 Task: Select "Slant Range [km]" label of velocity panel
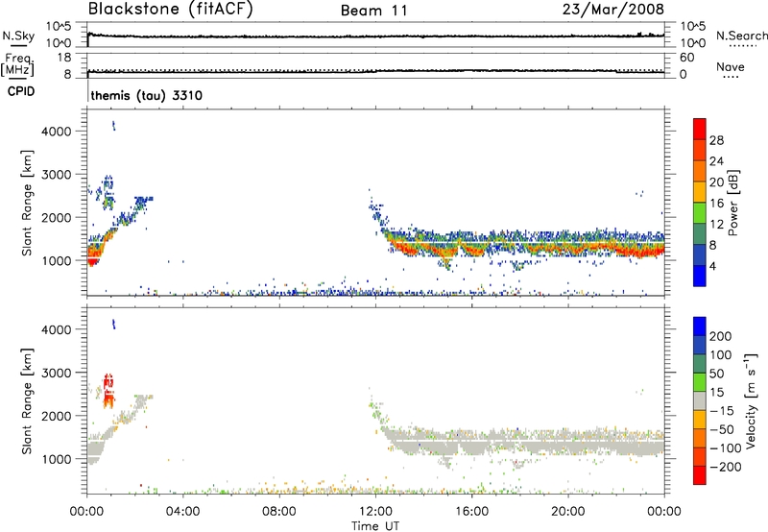coord(27,401)
